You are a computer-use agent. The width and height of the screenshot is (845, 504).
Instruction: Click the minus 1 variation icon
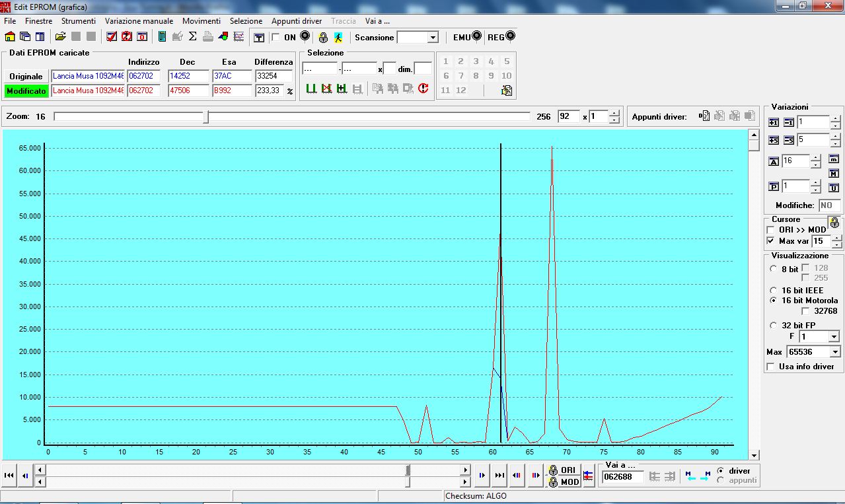pos(789,122)
